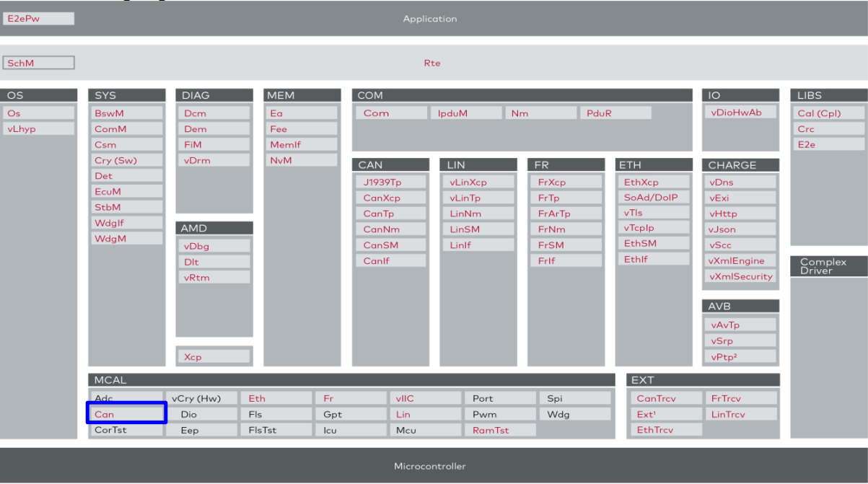The height and width of the screenshot is (484, 868).
Task: Click the FlsTst module
Action: [x=277, y=430]
